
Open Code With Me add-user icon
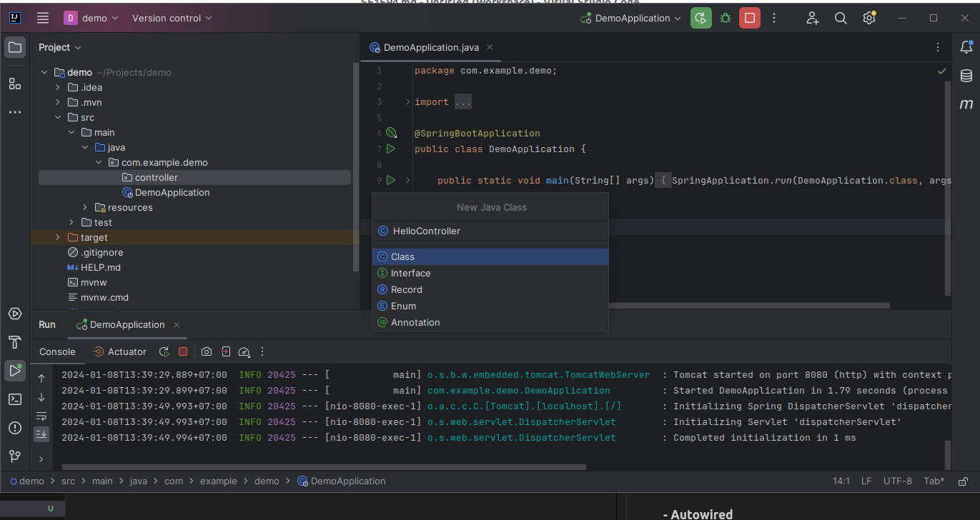click(812, 18)
